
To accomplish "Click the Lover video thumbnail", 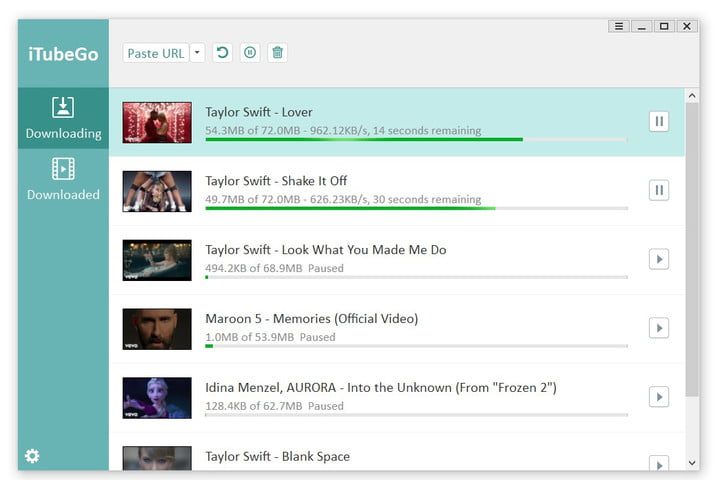I will (157, 123).
